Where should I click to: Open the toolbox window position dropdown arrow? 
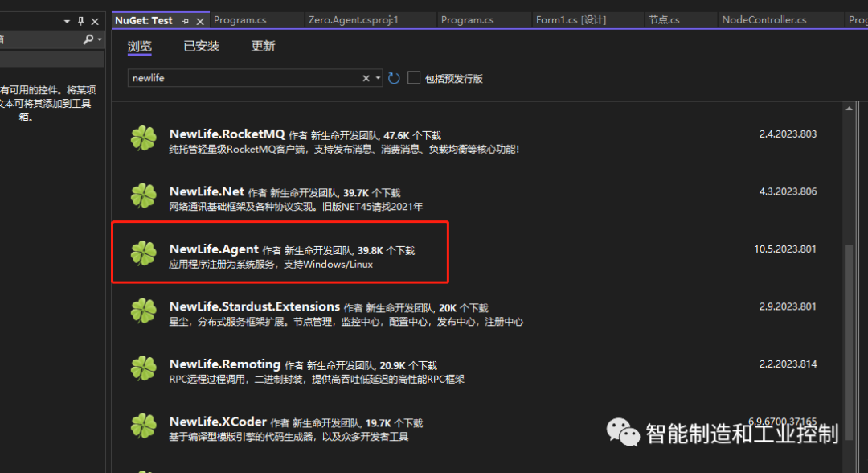[68, 22]
